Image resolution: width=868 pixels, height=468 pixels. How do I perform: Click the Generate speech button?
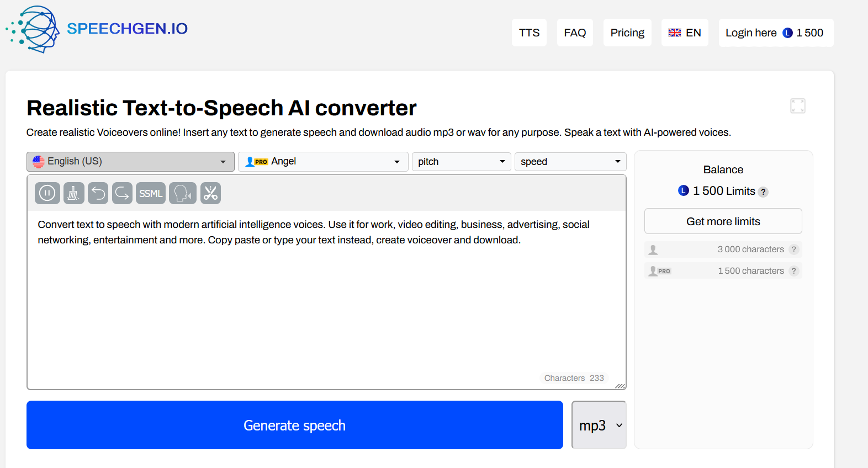[295, 425]
